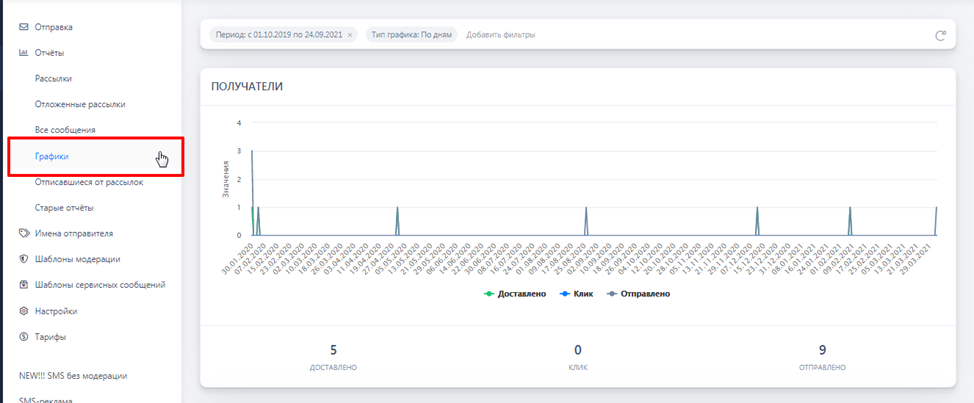
Task: Click the tag icon beside Имена отправителя
Action: tap(24, 233)
